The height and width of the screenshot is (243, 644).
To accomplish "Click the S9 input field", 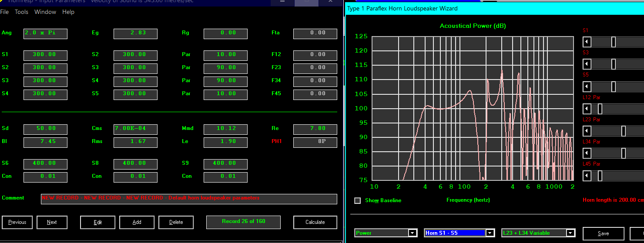I will pos(225,164).
